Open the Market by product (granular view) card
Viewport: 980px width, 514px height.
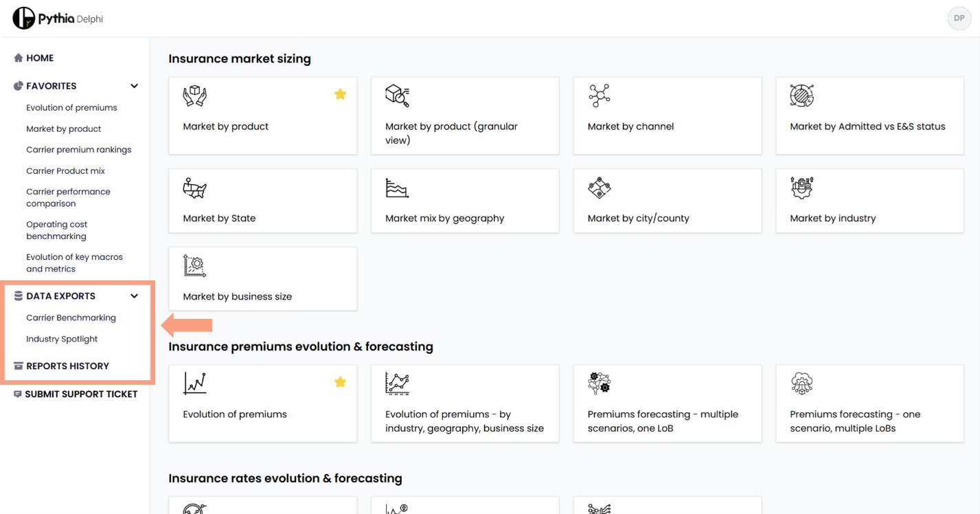465,115
